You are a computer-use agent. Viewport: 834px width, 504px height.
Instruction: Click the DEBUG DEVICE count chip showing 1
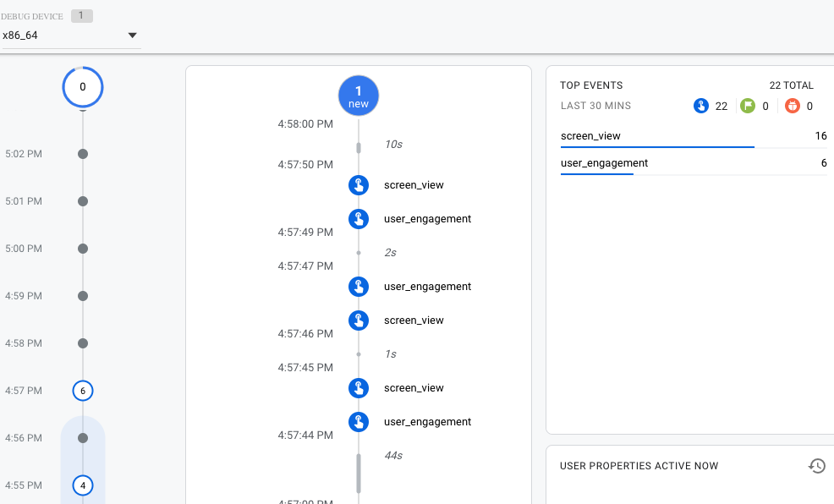point(81,15)
